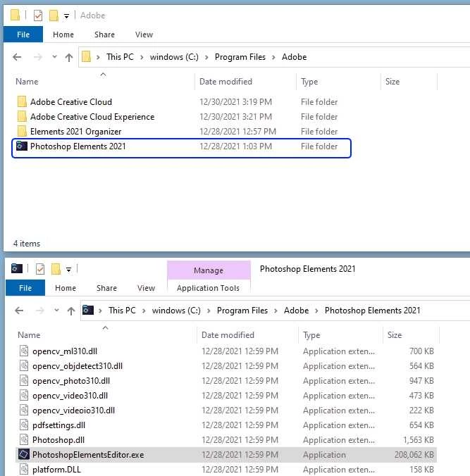Expand chevron after Adobe in Photoshop Elements window
This screenshot has height=476, width=470.
coord(316,311)
